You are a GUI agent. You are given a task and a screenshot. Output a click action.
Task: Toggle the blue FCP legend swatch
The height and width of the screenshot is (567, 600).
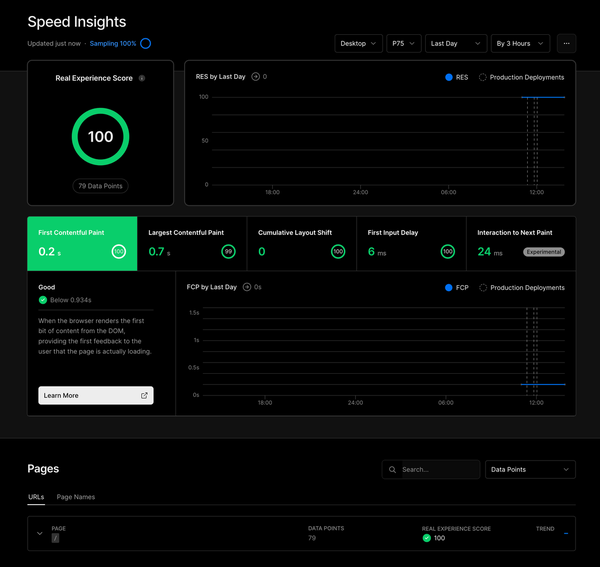[x=449, y=288]
